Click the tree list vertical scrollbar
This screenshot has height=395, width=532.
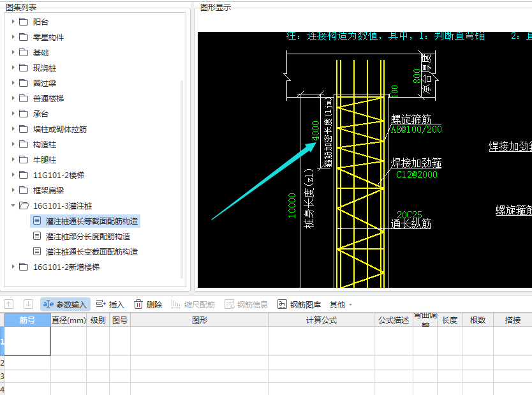click(182, 179)
